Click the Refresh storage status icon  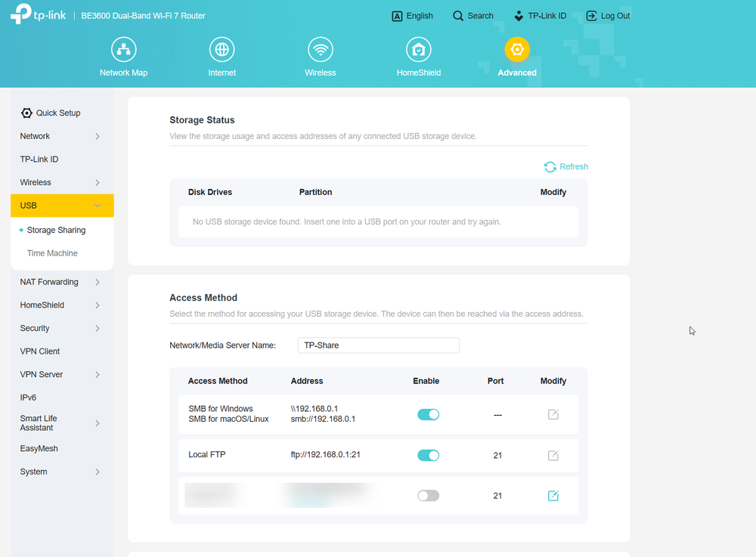click(550, 167)
